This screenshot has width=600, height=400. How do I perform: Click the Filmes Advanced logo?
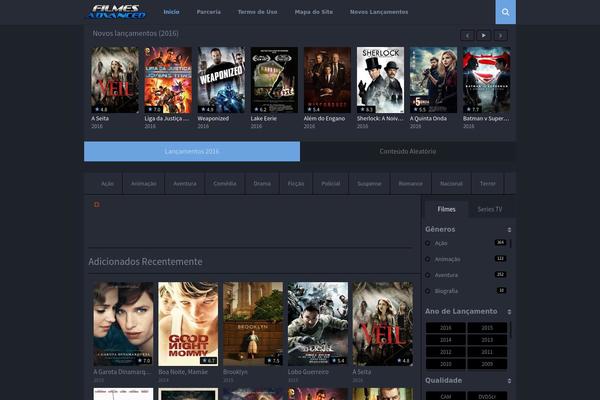[116, 12]
